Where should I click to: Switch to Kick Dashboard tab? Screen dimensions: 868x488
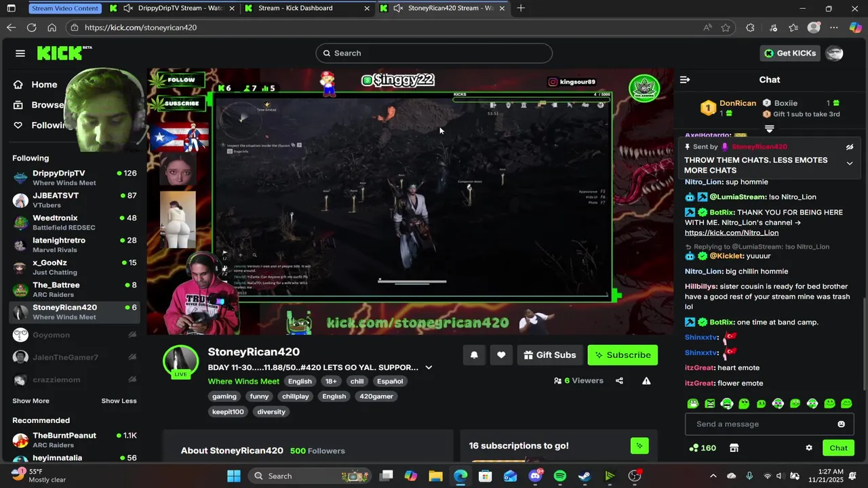307,8
